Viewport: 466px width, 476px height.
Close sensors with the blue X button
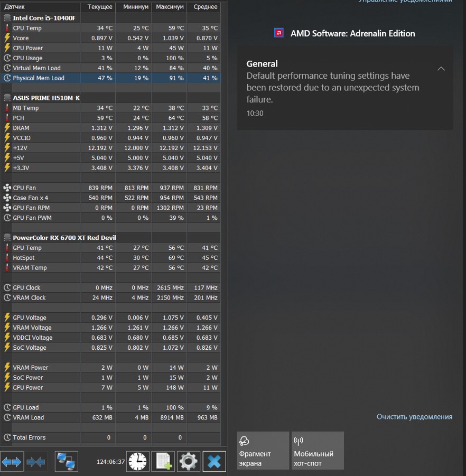pos(215,462)
